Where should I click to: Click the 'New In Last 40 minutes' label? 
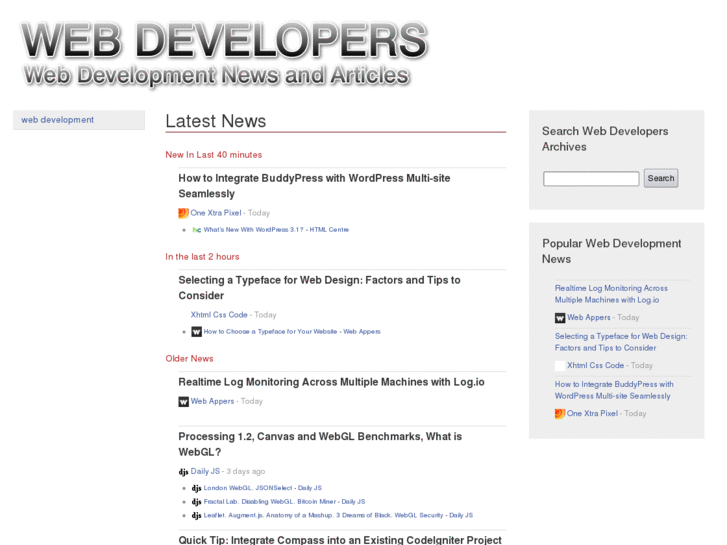click(x=214, y=155)
